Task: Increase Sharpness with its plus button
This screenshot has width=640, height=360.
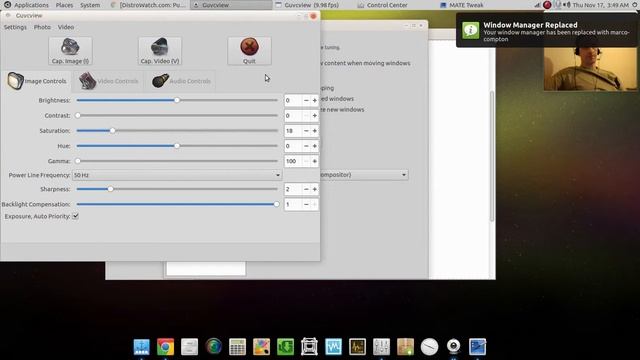Action: pyautogui.click(x=314, y=189)
